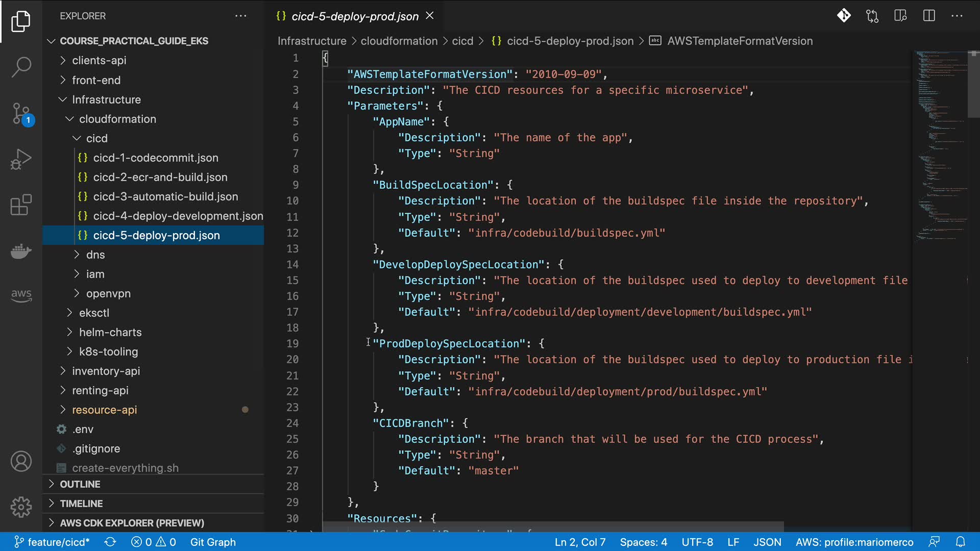Open the Docker view
The height and width of the screenshot is (551, 980).
[21, 251]
